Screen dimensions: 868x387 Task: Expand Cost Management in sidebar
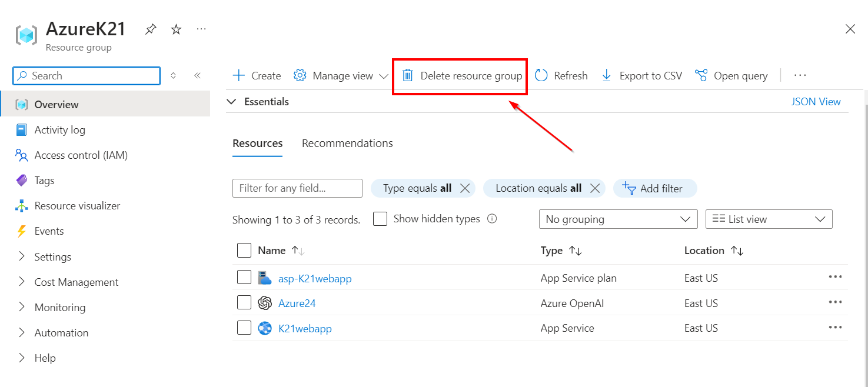click(77, 282)
